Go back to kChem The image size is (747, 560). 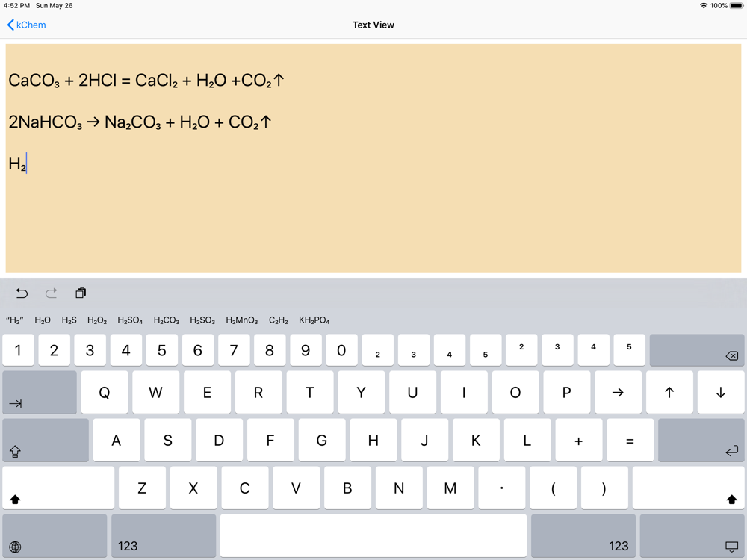tap(27, 25)
